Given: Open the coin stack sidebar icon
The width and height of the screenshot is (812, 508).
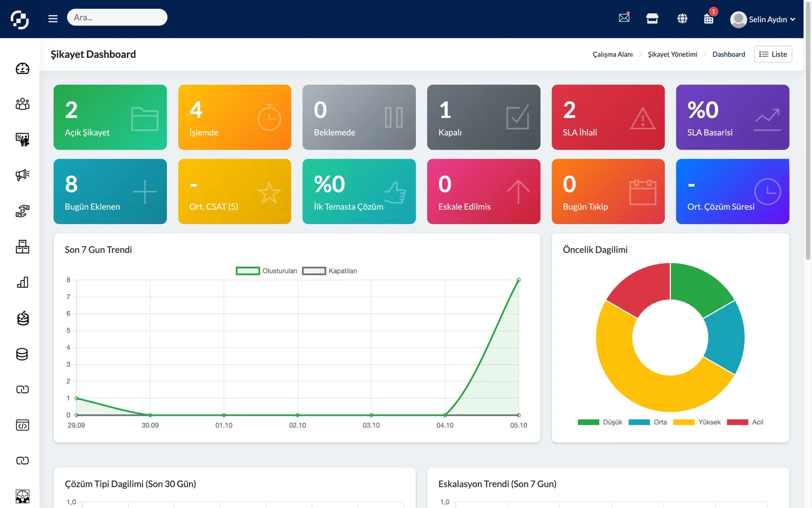Looking at the screenshot, I should click(x=22, y=319).
